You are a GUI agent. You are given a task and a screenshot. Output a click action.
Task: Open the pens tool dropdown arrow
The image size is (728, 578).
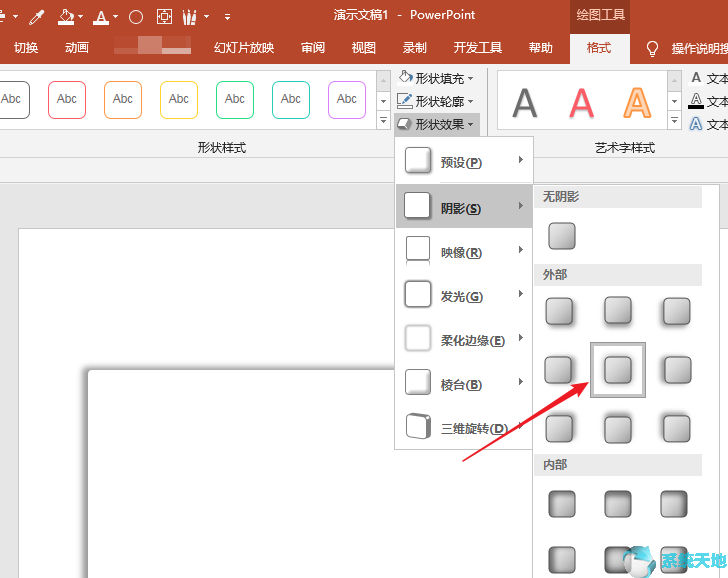click(x=206, y=17)
